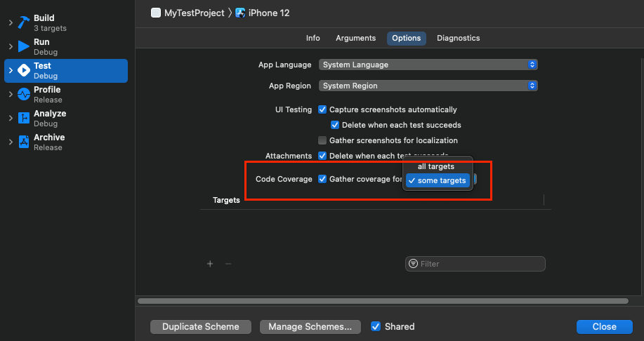Enable Gather screenshots for localization
This screenshot has width=644, height=341.
point(322,140)
